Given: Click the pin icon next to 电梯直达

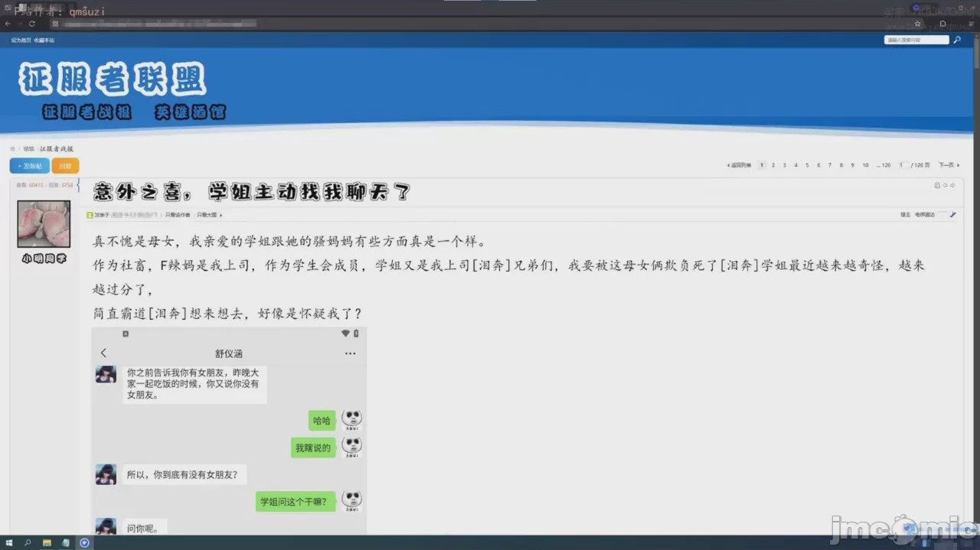Looking at the screenshot, I should click(x=953, y=215).
